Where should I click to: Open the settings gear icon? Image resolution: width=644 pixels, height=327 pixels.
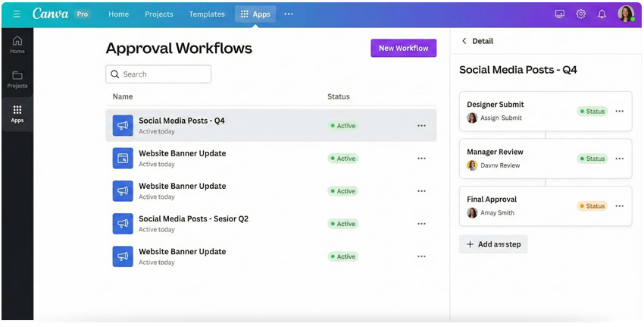[x=581, y=14]
